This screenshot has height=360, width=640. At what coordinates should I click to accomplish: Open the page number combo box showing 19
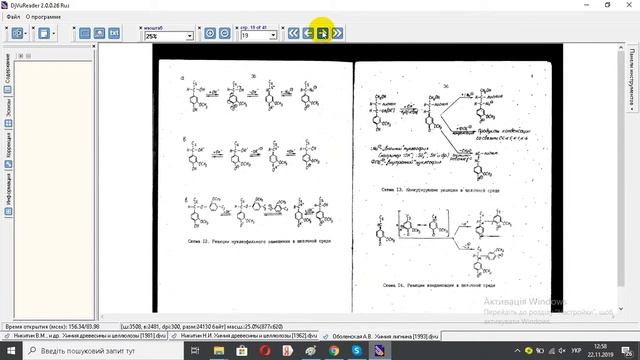258,36
